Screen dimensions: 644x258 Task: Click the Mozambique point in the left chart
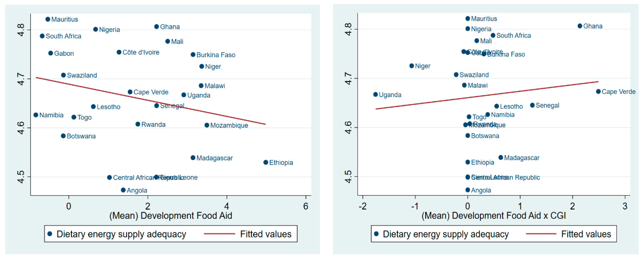click(207, 125)
